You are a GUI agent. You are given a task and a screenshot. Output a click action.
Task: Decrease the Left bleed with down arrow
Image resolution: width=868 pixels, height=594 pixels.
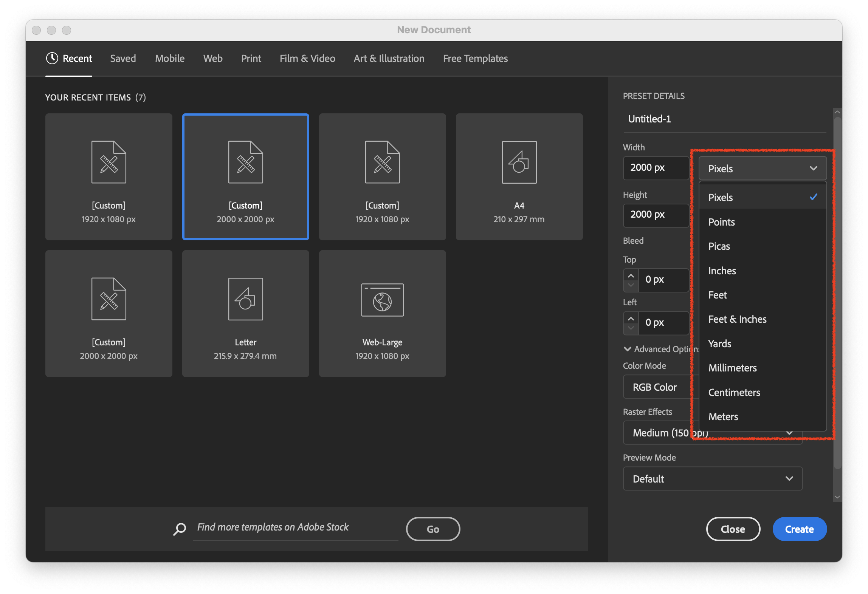[631, 328]
